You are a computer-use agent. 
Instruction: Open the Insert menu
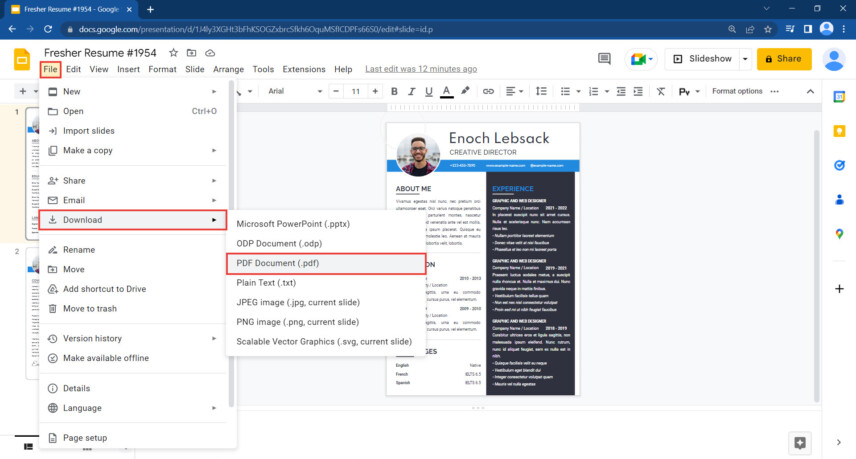pyautogui.click(x=128, y=69)
